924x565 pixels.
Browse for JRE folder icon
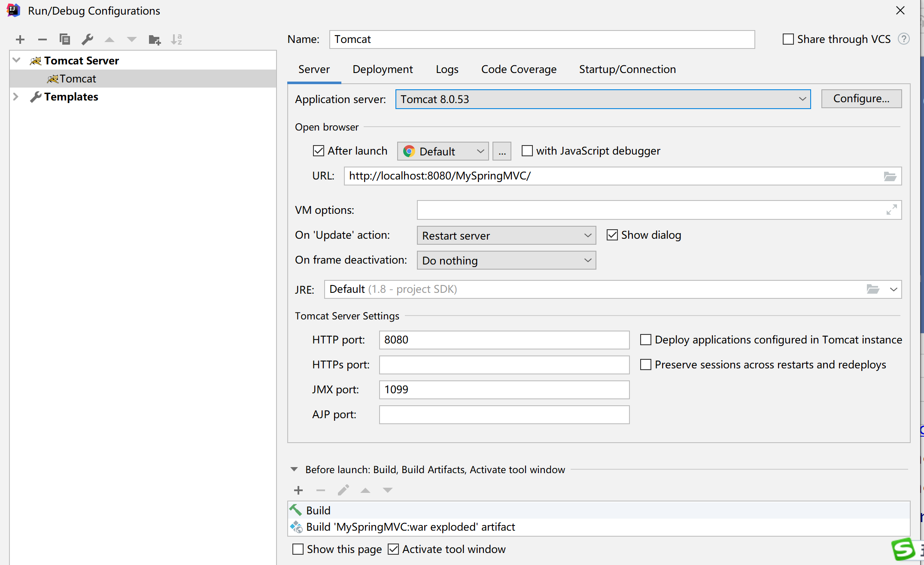(873, 289)
